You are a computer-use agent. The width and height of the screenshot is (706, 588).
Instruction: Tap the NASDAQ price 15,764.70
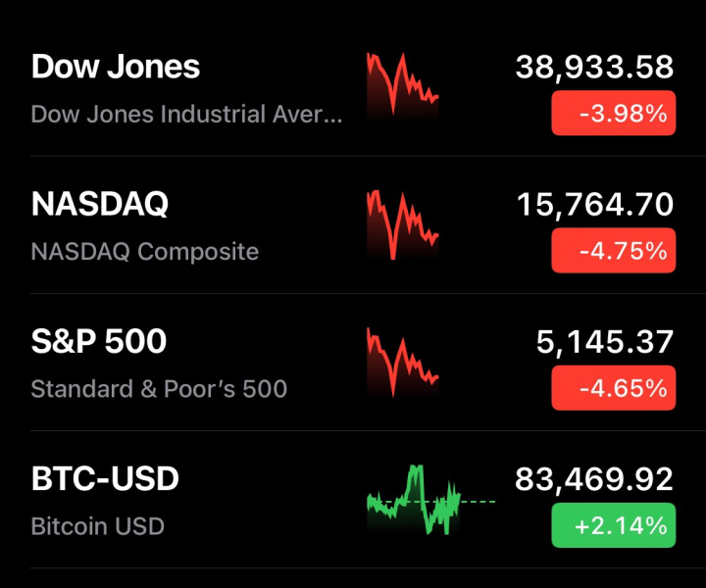click(x=594, y=204)
